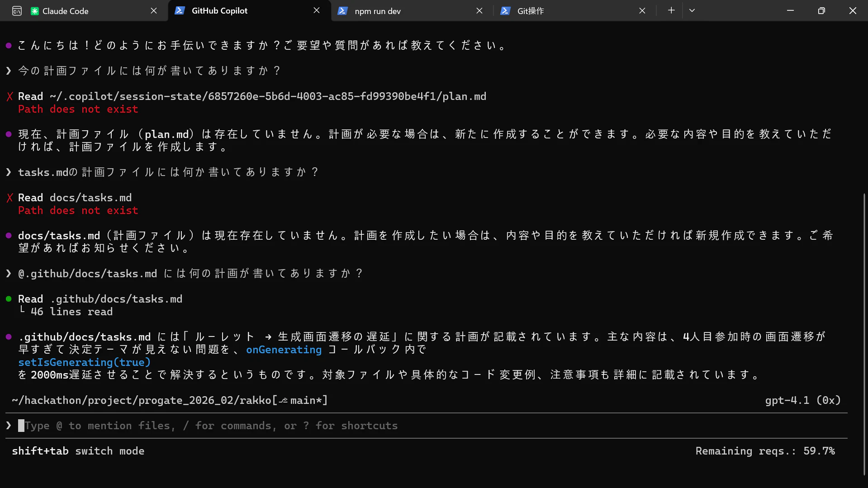
Task: Restore down the terminal window
Action: point(821,10)
